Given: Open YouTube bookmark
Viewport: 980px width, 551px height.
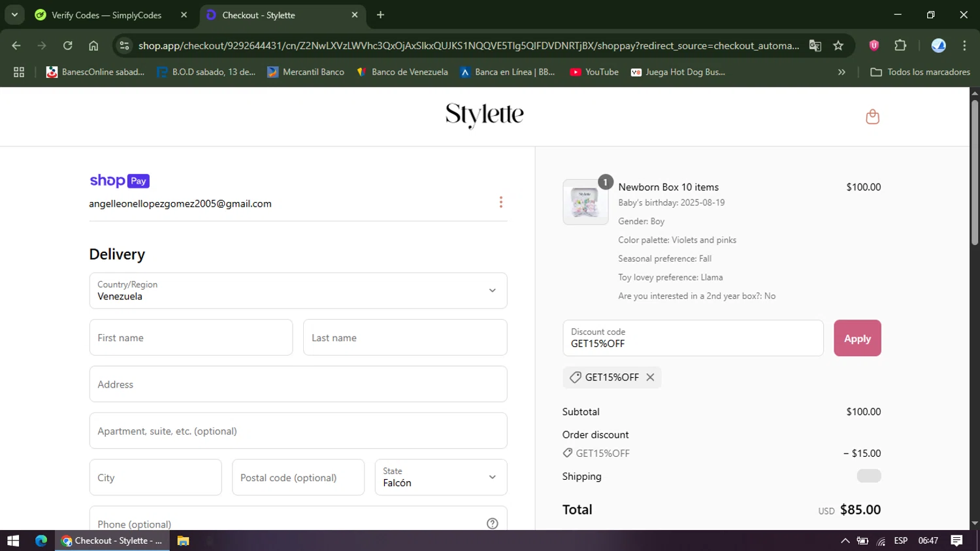Looking at the screenshot, I should pyautogui.click(x=594, y=72).
